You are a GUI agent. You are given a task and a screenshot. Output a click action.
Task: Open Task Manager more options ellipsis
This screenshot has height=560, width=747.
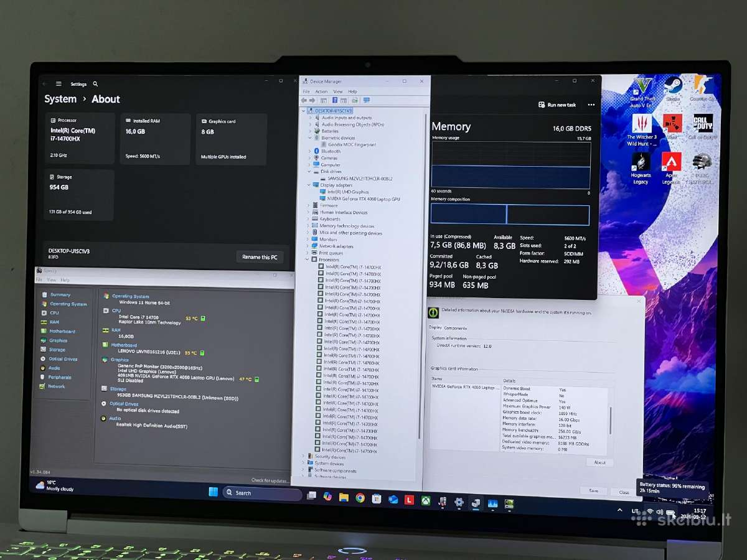(591, 105)
